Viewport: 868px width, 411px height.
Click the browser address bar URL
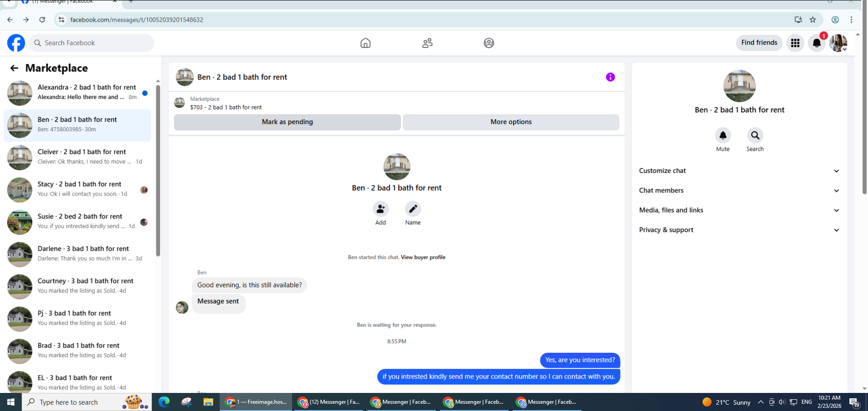click(137, 20)
